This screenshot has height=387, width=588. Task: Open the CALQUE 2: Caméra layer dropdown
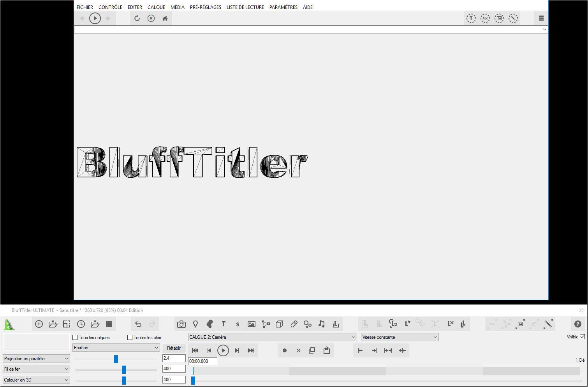coord(273,337)
